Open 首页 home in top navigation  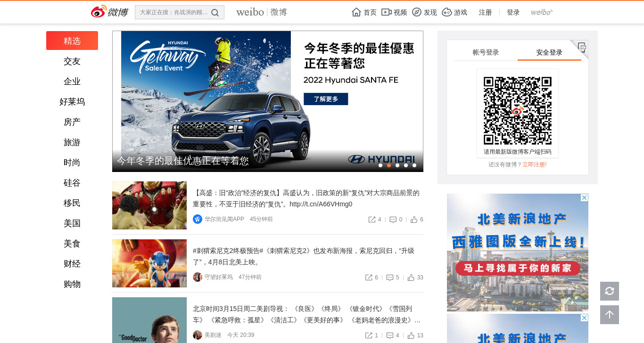pyautogui.click(x=364, y=12)
